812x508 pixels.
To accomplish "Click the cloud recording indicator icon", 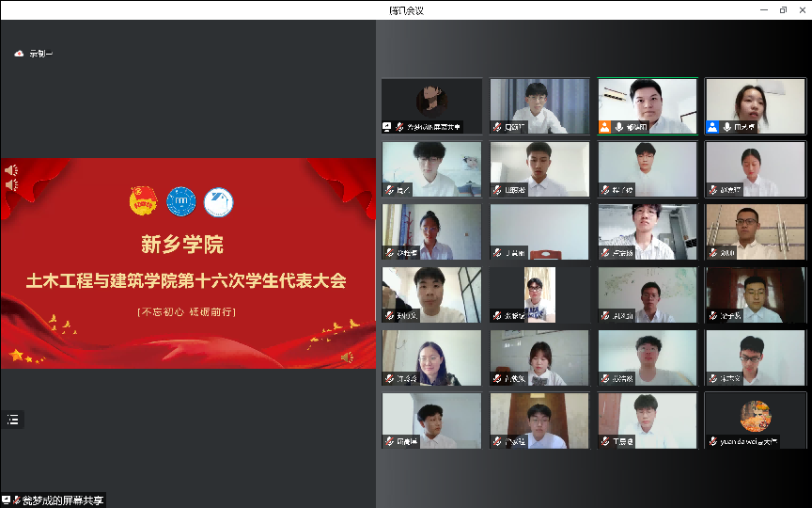I will coord(19,54).
